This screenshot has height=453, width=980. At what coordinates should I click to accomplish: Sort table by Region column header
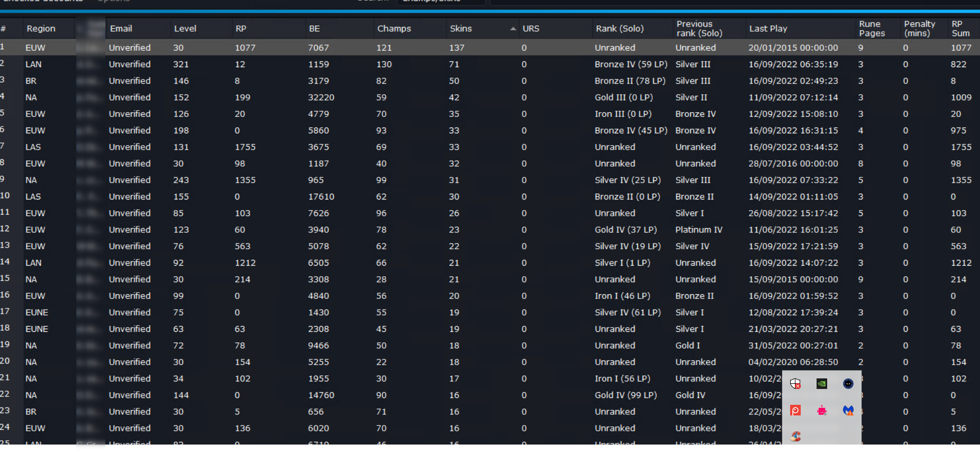coord(41,29)
